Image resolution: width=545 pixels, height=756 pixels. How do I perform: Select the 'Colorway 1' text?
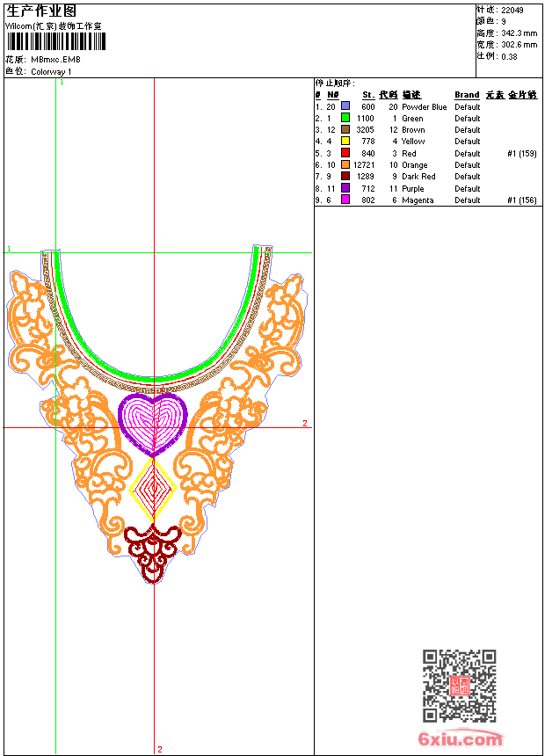pyautogui.click(x=51, y=72)
